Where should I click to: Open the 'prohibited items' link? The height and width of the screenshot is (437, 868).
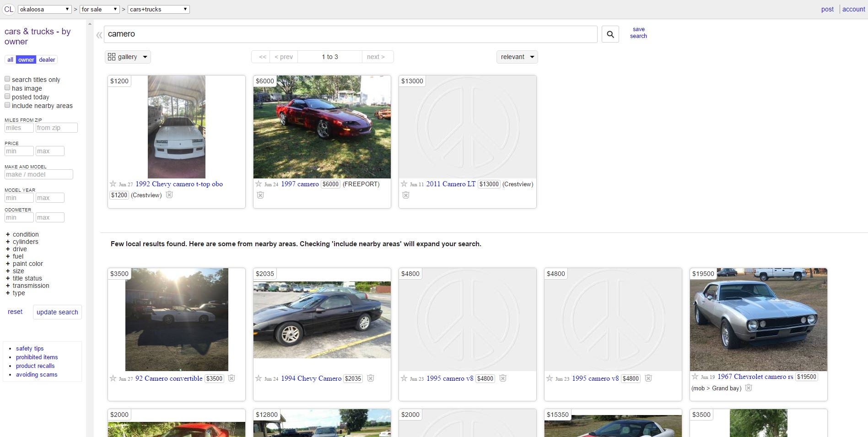tap(37, 357)
